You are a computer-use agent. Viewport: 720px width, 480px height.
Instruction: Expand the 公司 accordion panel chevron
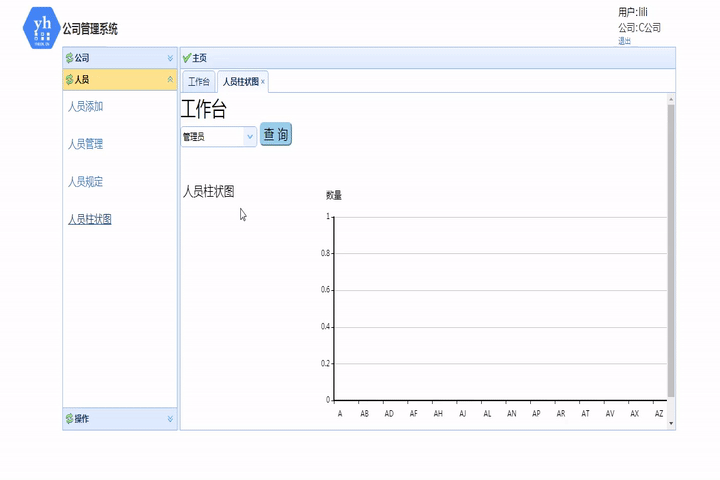tap(170, 58)
